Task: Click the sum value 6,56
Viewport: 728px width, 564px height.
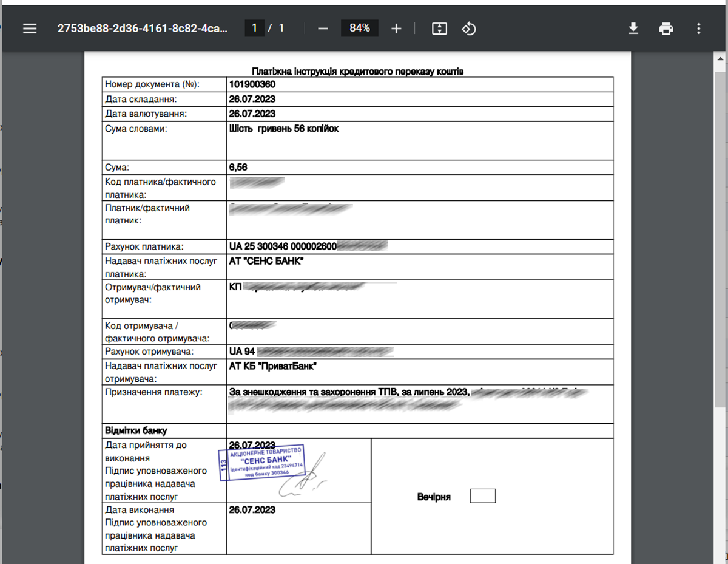Action: [x=238, y=167]
